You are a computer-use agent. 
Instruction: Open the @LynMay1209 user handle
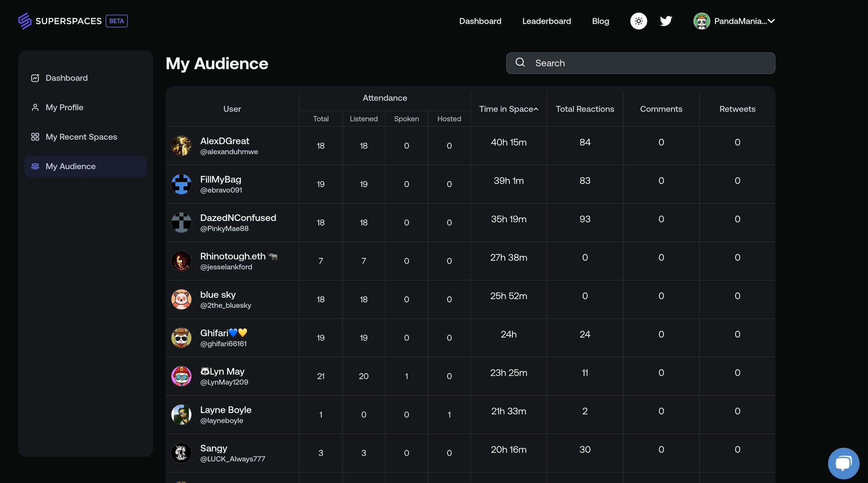[224, 382]
